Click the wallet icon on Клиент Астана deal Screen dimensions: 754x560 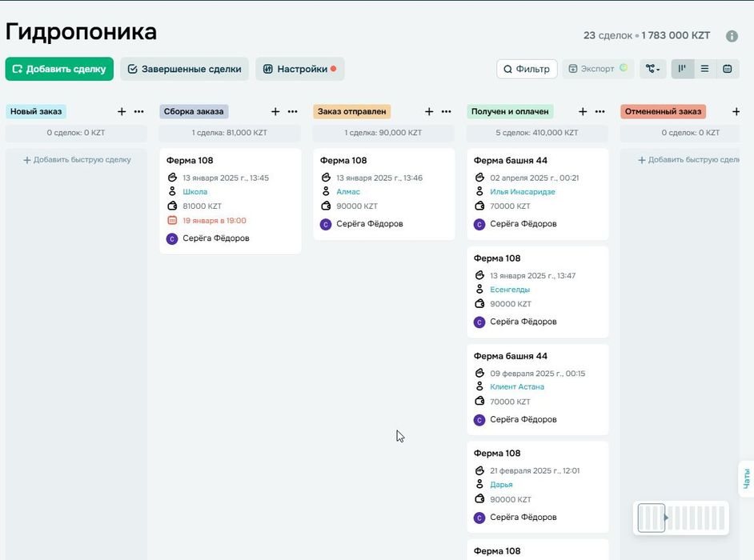click(x=479, y=401)
